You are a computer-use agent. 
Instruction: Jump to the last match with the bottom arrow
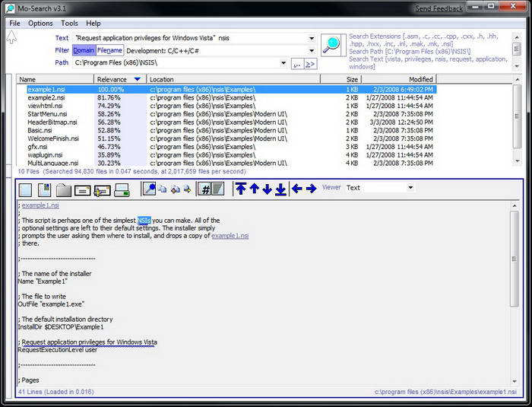pyautogui.click(x=280, y=189)
